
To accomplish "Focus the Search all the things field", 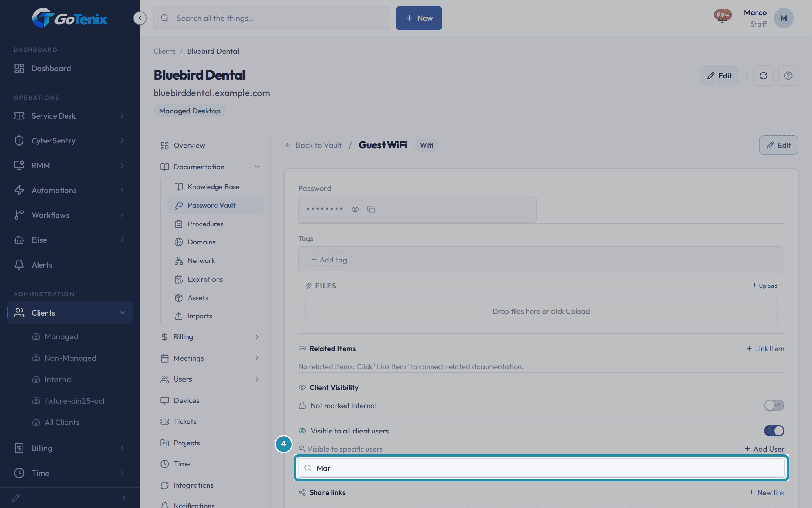I will pos(271,18).
